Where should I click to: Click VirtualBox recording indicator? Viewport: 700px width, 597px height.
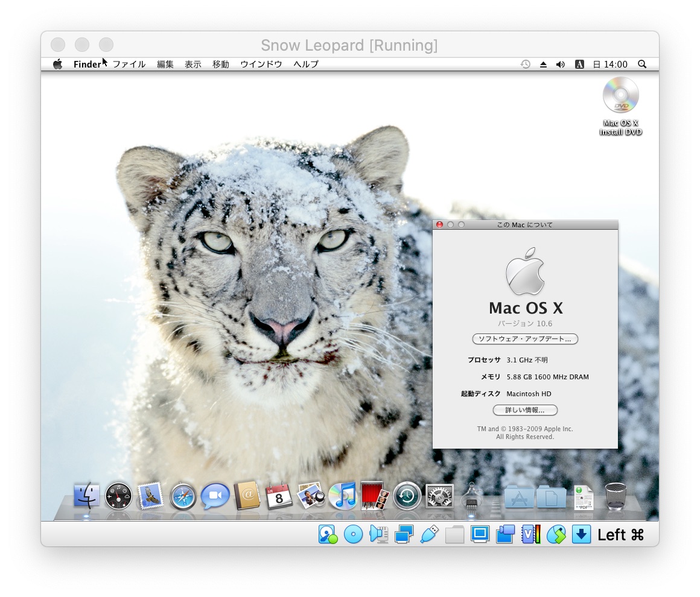[505, 534]
